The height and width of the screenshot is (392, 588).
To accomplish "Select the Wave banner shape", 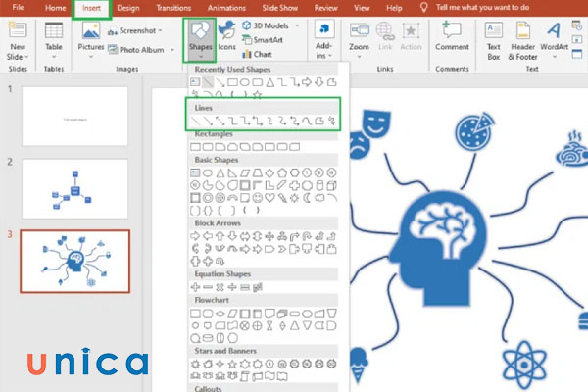I will (269, 376).
